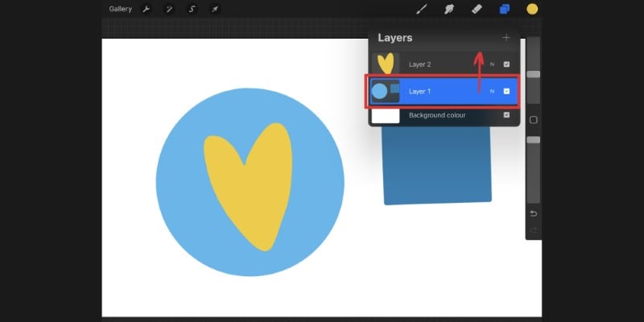644x322 pixels.
Task: Click the Layers panel title
Action: pyautogui.click(x=395, y=38)
